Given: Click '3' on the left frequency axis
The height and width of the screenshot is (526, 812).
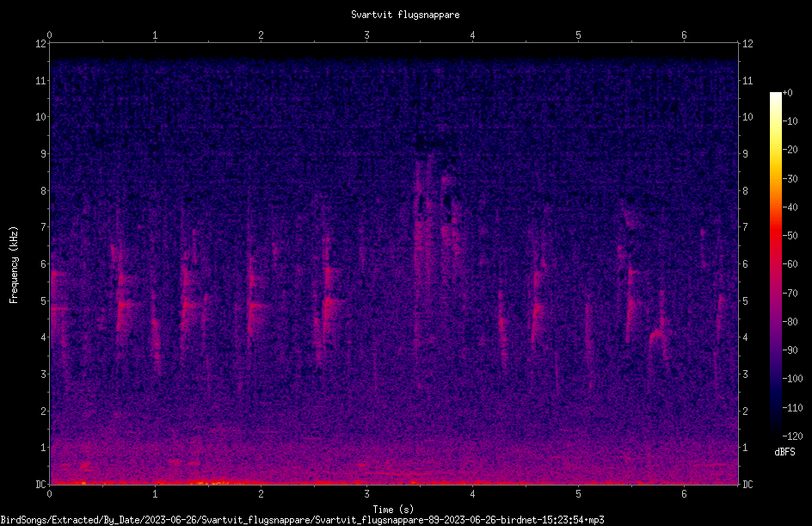Looking at the screenshot, I should pos(44,374).
